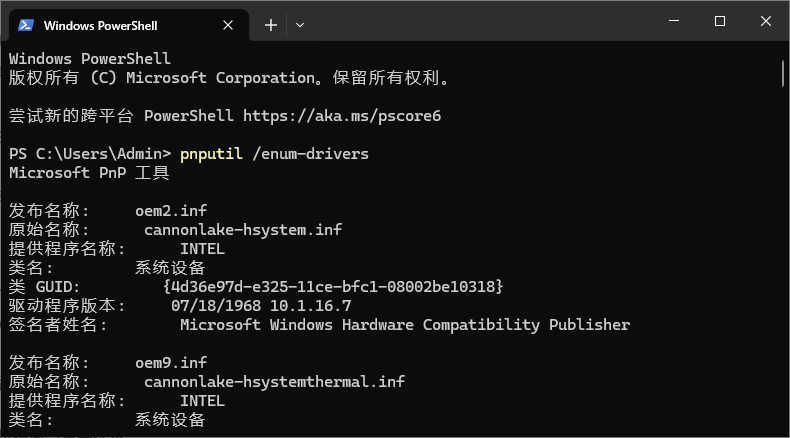Click cannonlake-hsystemthermal.inf file name
The height and width of the screenshot is (438, 790).
click(x=274, y=382)
